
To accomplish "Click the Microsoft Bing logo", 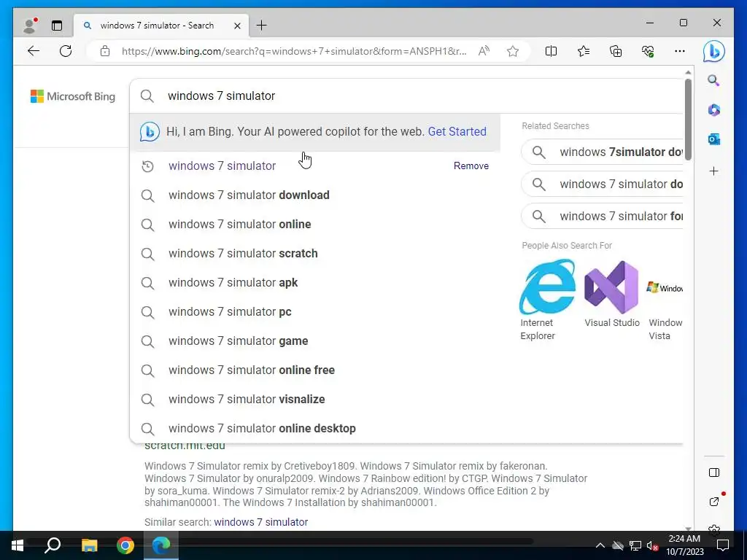I will click(73, 96).
